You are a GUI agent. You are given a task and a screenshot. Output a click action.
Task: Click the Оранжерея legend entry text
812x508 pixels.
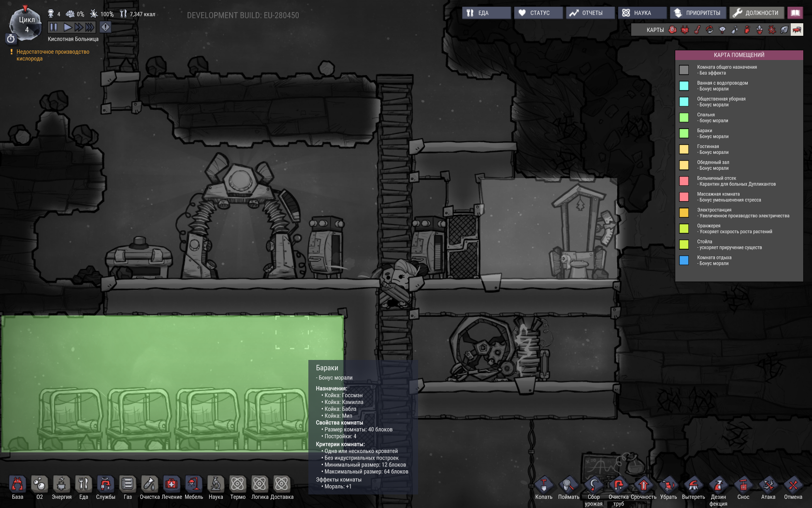click(x=734, y=229)
